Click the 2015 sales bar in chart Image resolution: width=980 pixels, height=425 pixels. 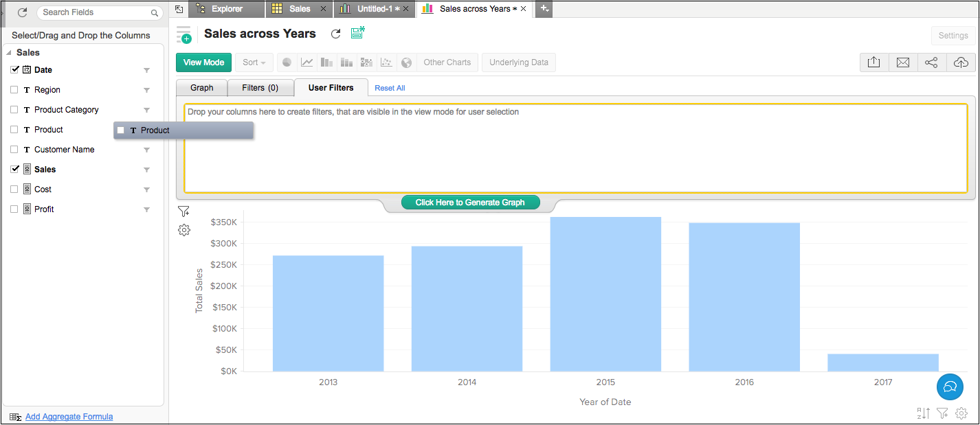click(605, 294)
